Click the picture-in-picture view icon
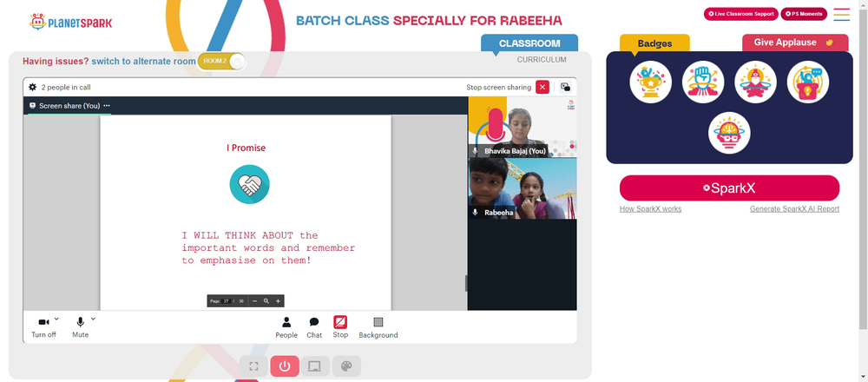This screenshot has height=382, width=868. click(565, 87)
